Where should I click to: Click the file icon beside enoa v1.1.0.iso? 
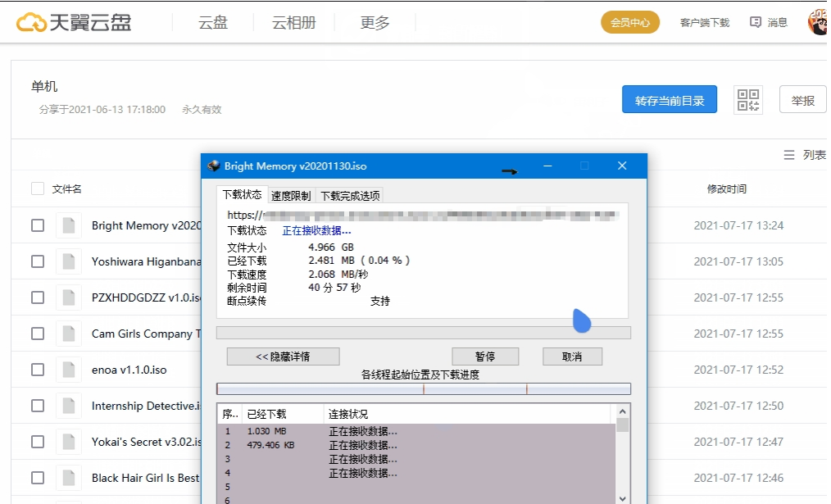[x=68, y=370]
